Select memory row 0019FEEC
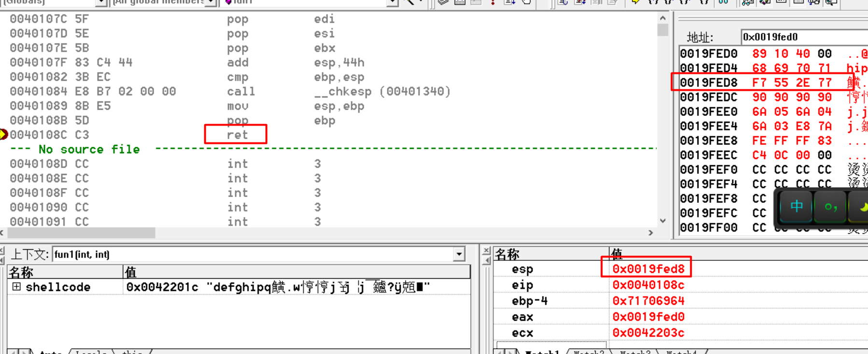868x354 pixels. coord(773,155)
